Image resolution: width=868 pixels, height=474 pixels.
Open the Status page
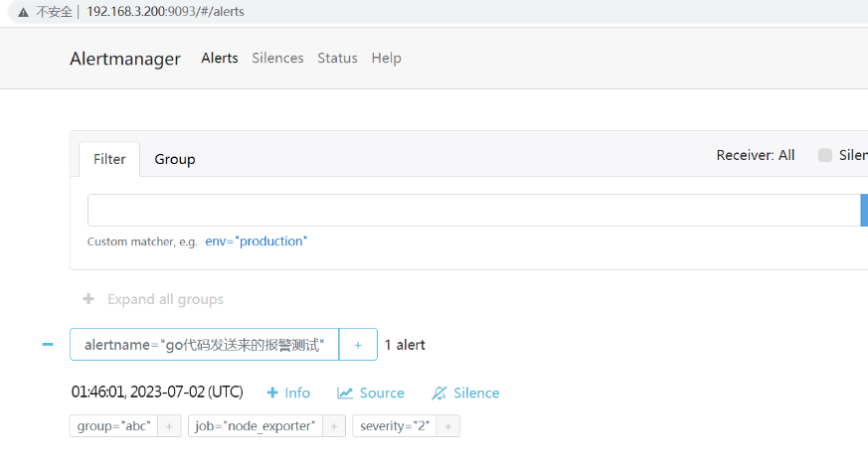337,58
